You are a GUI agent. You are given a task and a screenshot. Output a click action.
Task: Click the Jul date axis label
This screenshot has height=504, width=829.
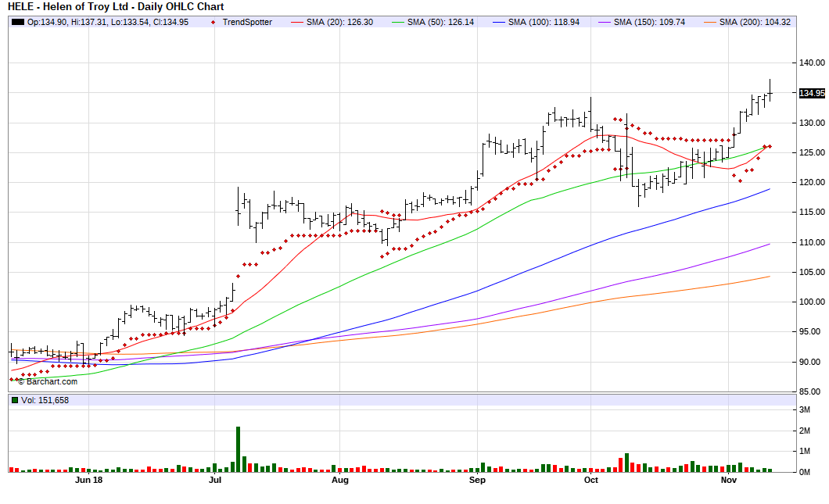click(214, 480)
